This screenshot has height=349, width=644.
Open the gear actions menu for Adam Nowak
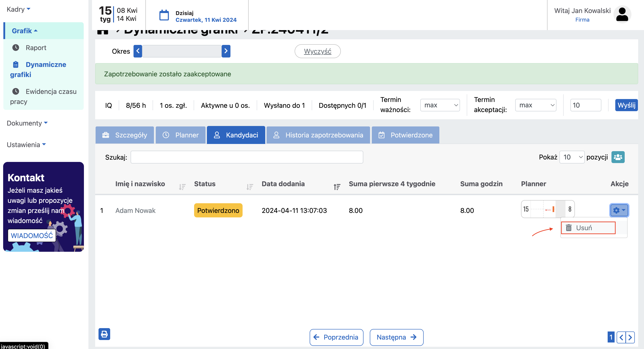[x=619, y=210]
